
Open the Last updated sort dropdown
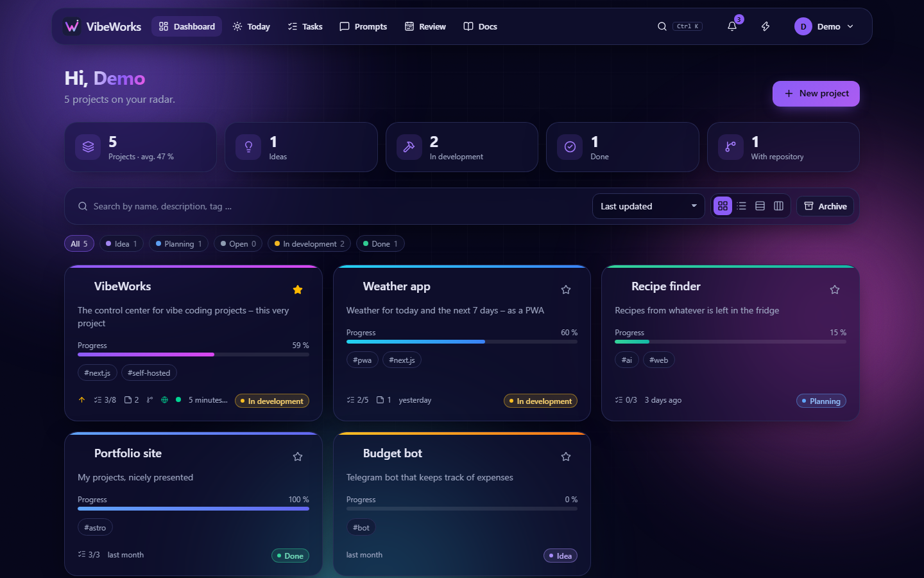tap(648, 206)
